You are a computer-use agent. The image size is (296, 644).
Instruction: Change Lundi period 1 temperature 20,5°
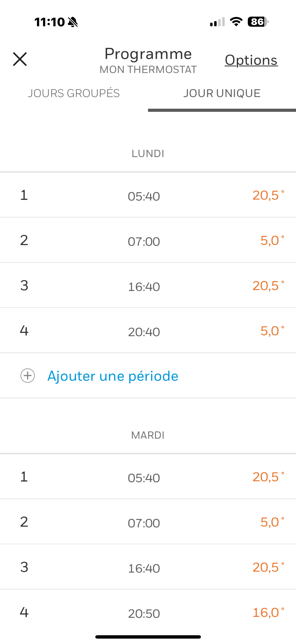268,195
